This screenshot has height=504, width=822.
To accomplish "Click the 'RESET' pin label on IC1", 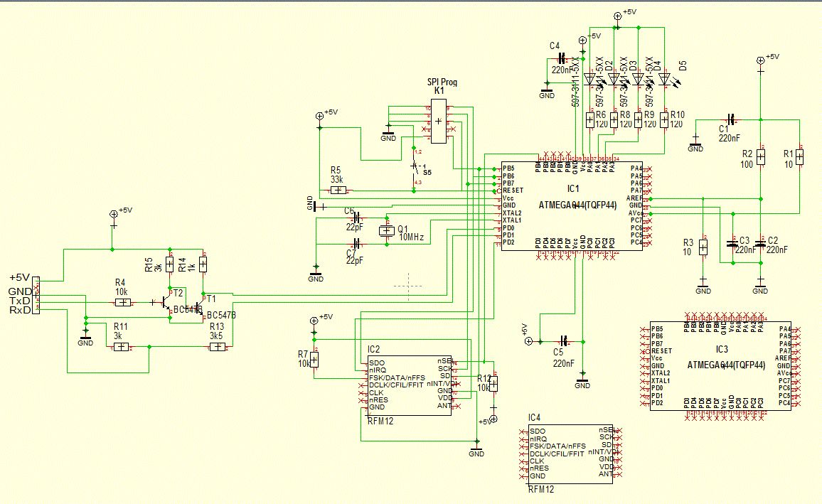I will tap(513, 191).
